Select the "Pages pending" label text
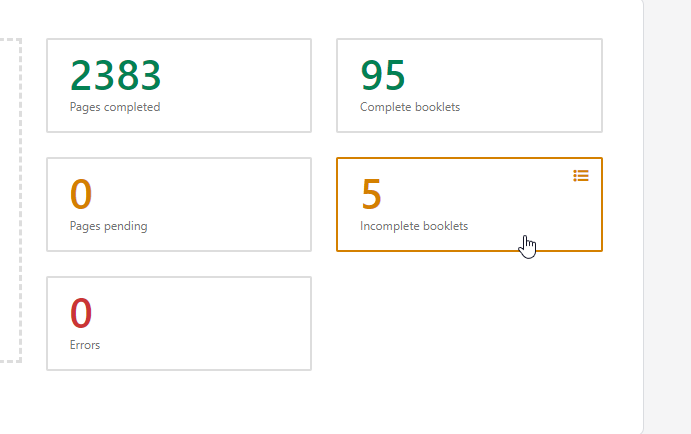Viewport: 691px width, 434px height. pyautogui.click(x=108, y=226)
